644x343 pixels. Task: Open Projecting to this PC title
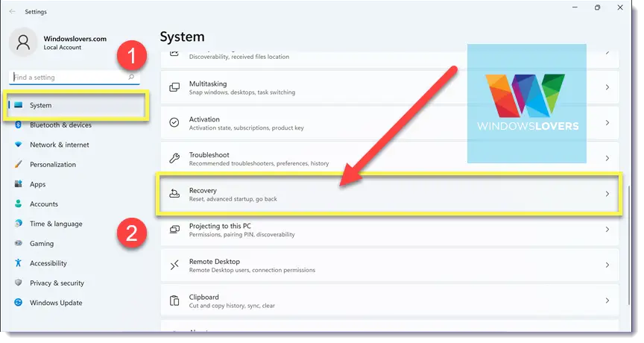click(x=220, y=225)
